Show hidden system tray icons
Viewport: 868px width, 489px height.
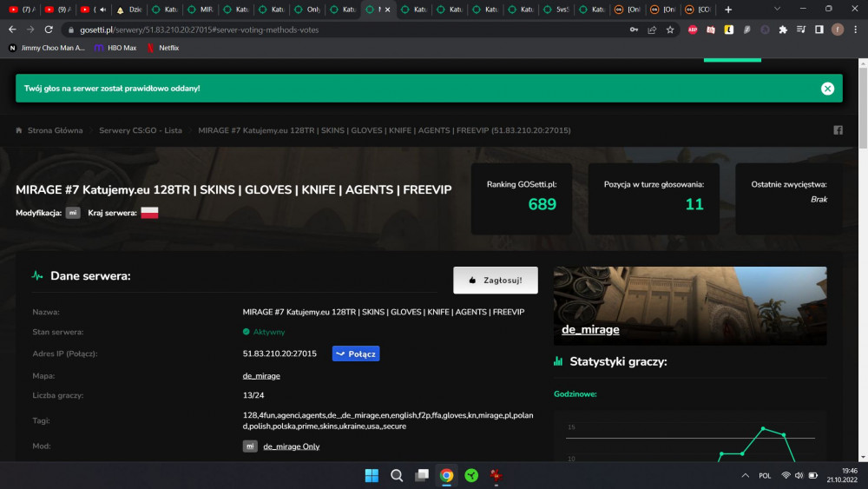tap(745, 476)
